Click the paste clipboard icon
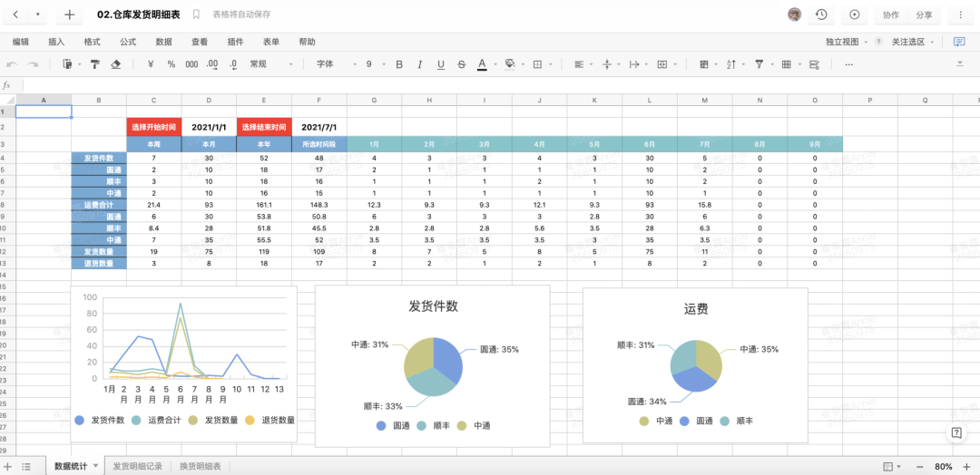Screen dimensions: 980x475 point(67,64)
